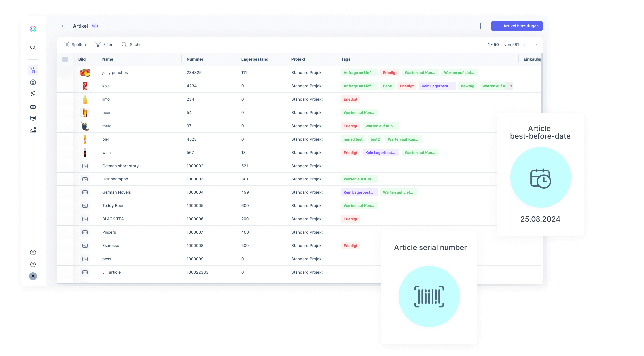
Task: Open the dashboard monitor sidebar icon
Action: (33, 118)
